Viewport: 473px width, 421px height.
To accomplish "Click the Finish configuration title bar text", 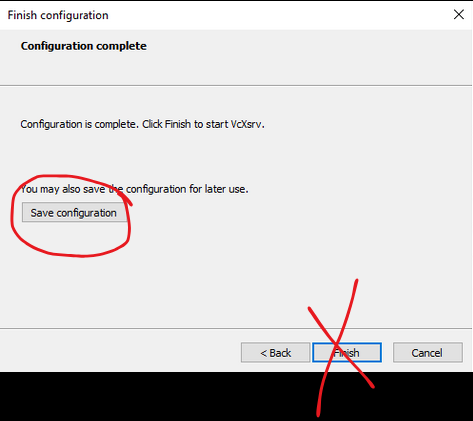I will [x=58, y=15].
